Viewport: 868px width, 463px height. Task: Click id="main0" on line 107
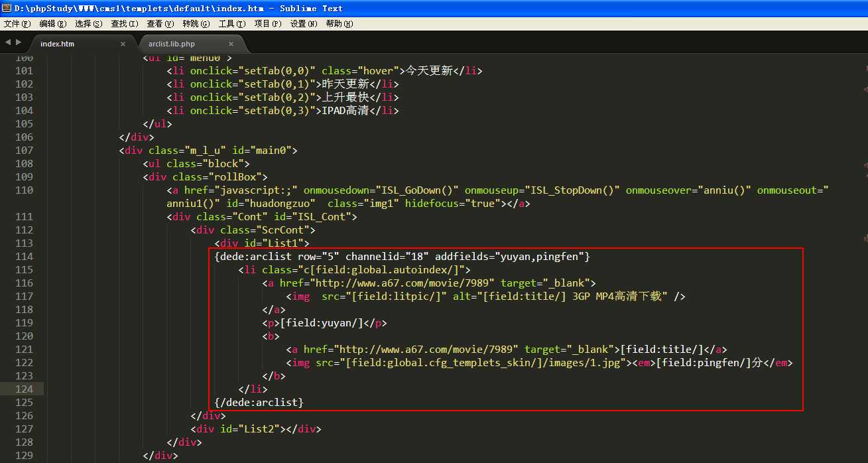point(262,151)
